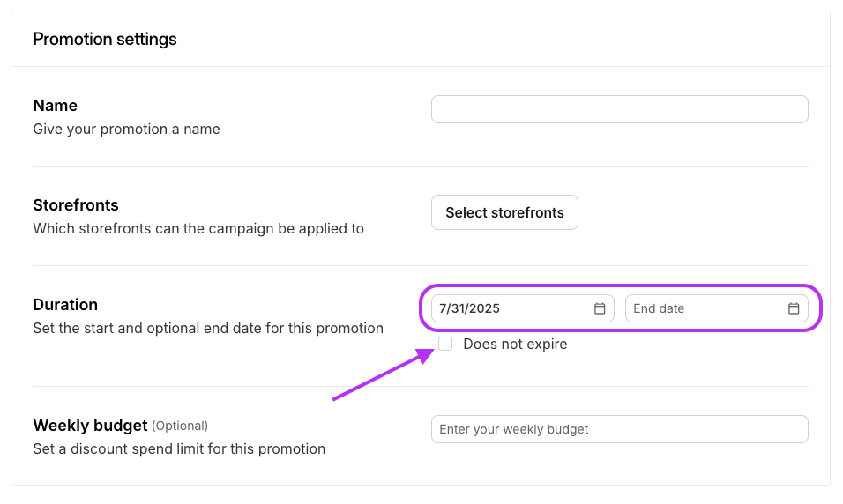Click the duration start/end date description text
Screen dimensions: 843x504
tap(208, 328)
